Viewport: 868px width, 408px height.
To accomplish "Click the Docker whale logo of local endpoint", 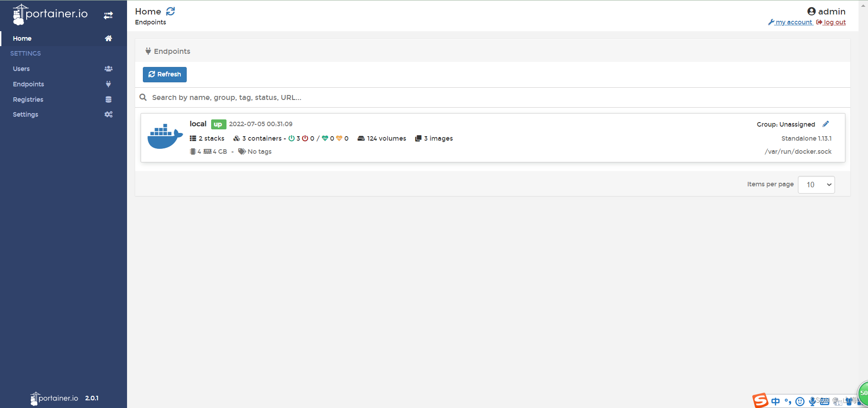I will click(x=165, y=136).
